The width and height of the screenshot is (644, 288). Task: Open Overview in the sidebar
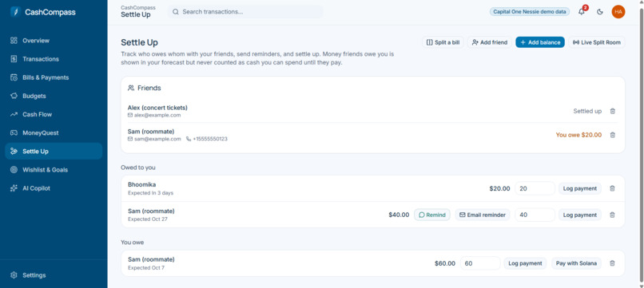click(54, 41)
